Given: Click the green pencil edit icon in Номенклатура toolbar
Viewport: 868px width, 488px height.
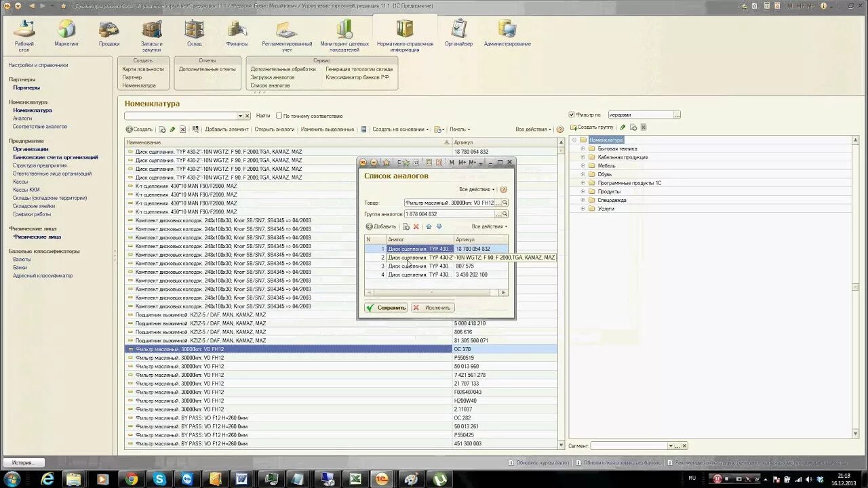Looking at the screenshot, I should tap(172, 129).
